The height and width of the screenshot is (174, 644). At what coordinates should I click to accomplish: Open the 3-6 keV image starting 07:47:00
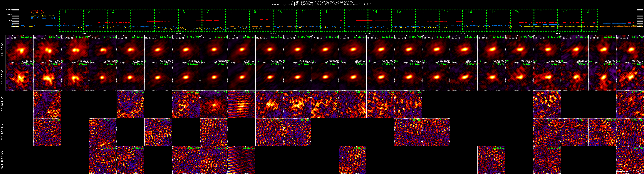pyautogui.click(x=19, y=49)
